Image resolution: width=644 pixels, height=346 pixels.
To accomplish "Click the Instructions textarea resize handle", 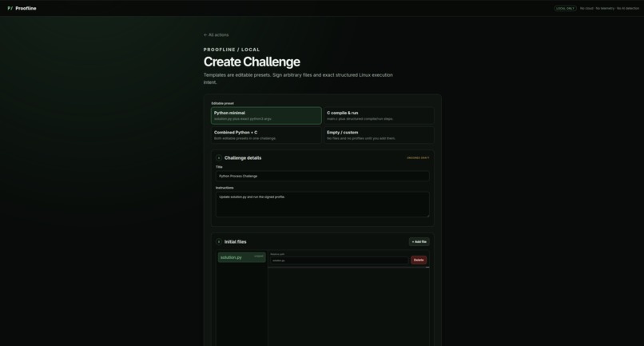I will (427, 215).
